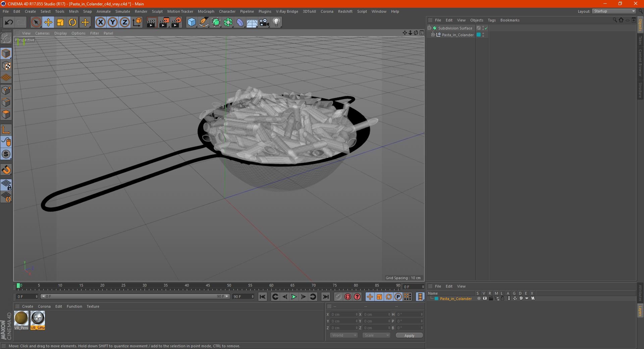Activate the Scale tool
The height and width of the screenshot is (349, 644).
[x=60, y=22]
